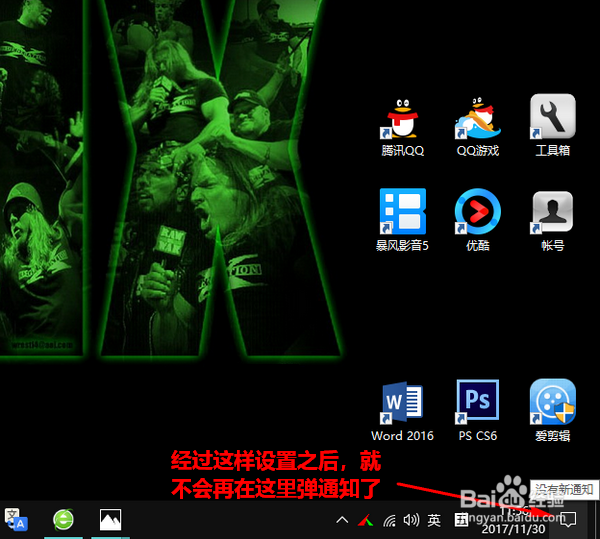Select the 帐号 desktop icon
Image resolution: width=600 pixels, height=539 pixels.
click(x=552, y=221)
